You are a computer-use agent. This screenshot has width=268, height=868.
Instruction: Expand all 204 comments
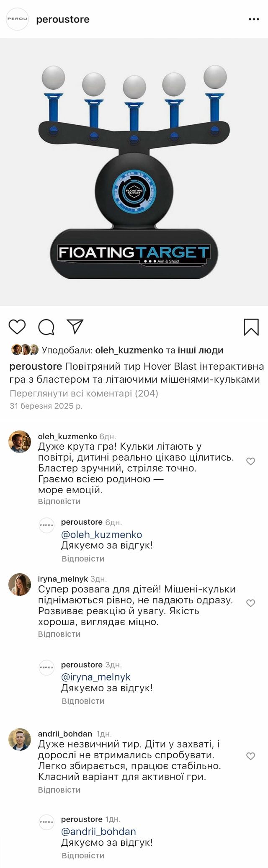point(84,393)
